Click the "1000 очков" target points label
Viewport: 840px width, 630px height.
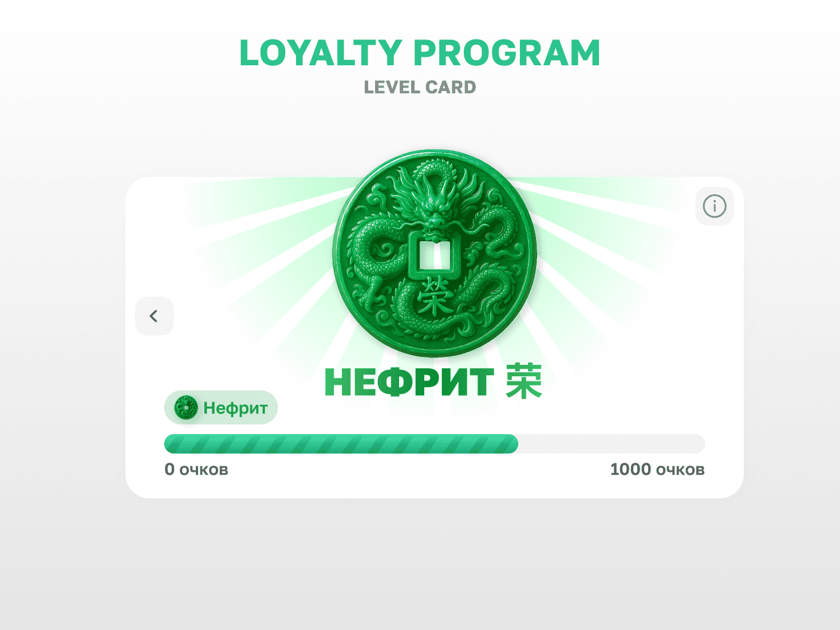click(x=657, y=470)
